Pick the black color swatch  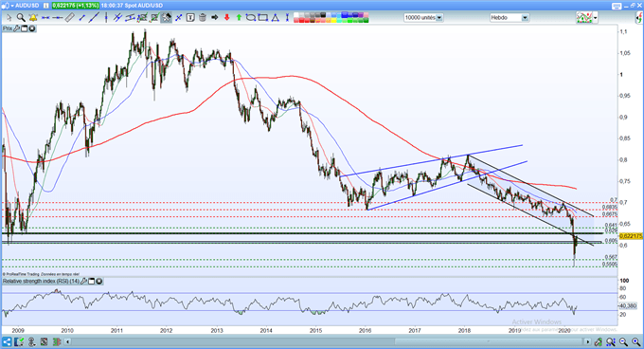point(323,15)
